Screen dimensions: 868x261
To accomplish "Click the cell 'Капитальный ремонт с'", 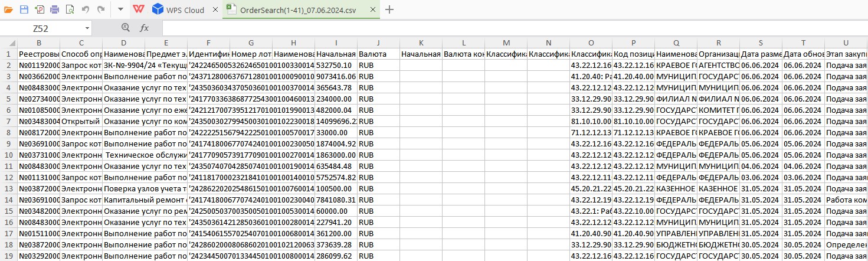I will (x=145, y=200).
